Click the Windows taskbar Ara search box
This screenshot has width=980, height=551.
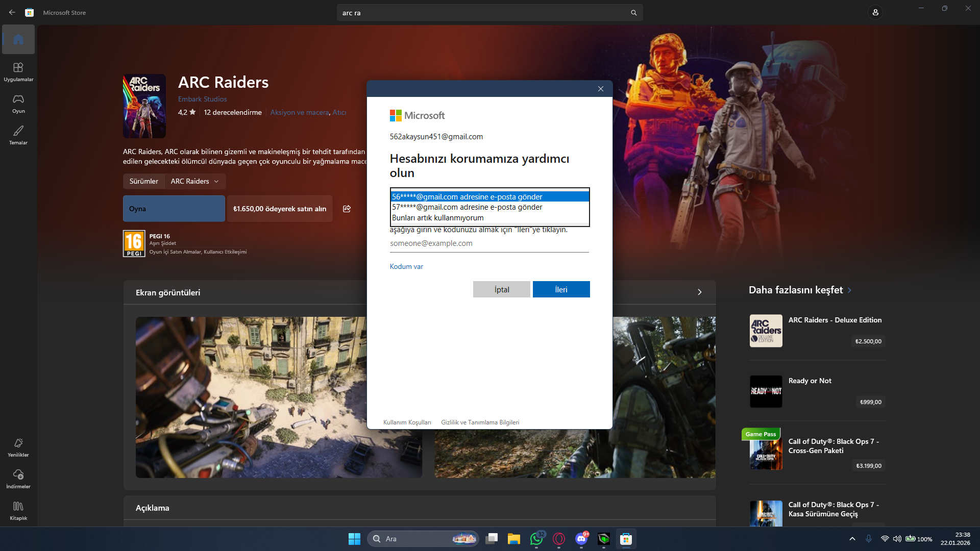point(423,539)
